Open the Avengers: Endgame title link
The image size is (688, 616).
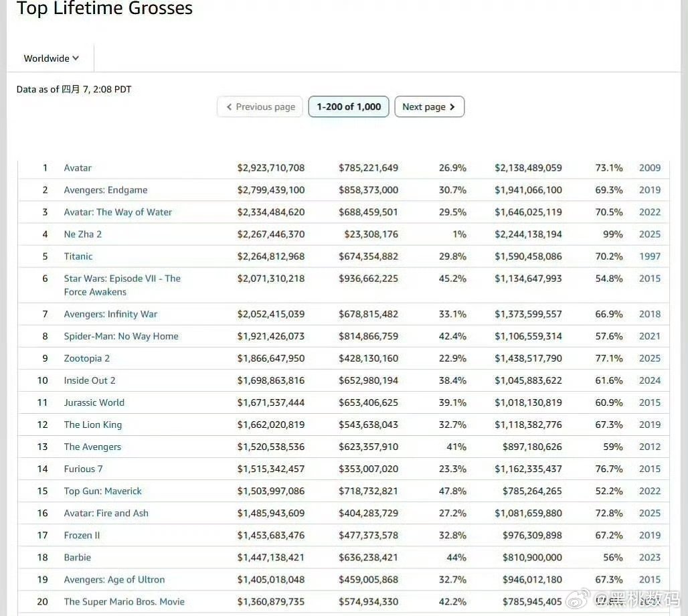pyautogui.click(x=105, y=190)
